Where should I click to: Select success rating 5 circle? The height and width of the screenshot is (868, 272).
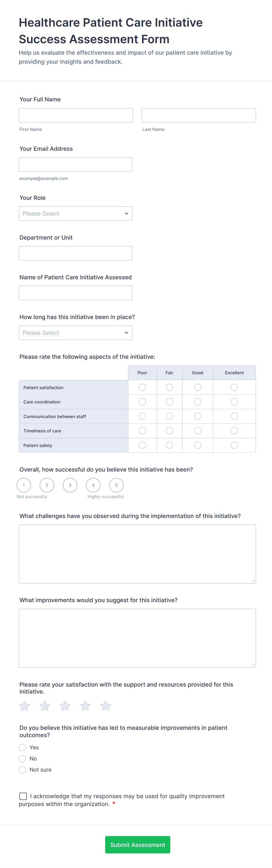tap(116, 485)
